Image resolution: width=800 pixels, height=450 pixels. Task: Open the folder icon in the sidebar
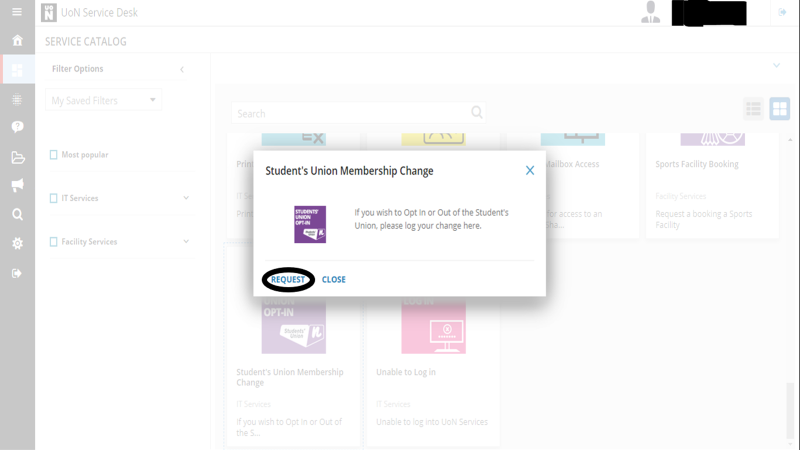18,158
